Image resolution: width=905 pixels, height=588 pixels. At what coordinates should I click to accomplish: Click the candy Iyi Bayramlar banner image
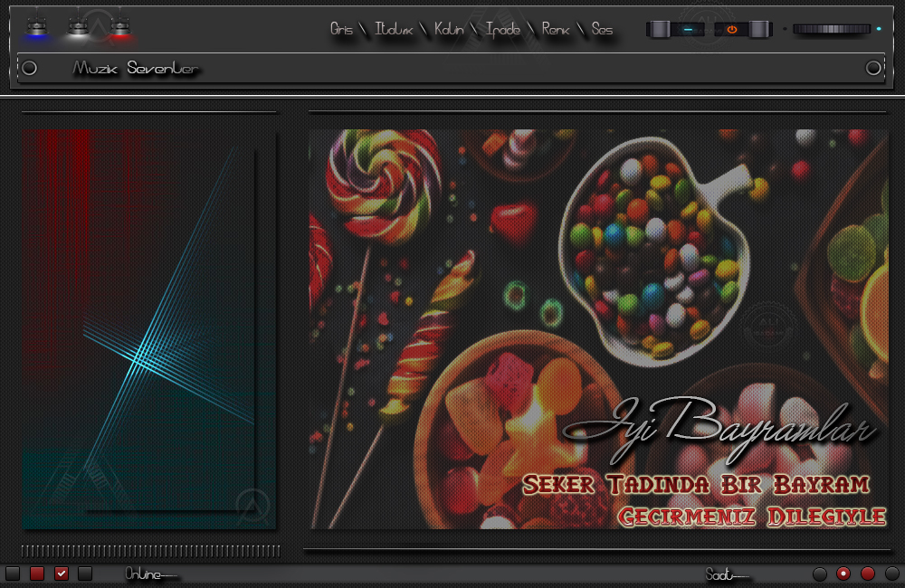(x=598, y=329)
